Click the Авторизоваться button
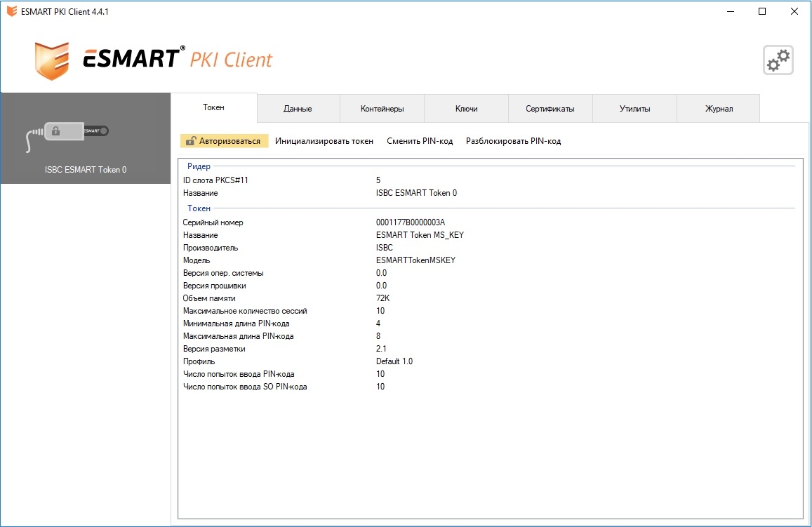Image resolution: width=812 pixels, height=527 pixels. pos(225,141)
